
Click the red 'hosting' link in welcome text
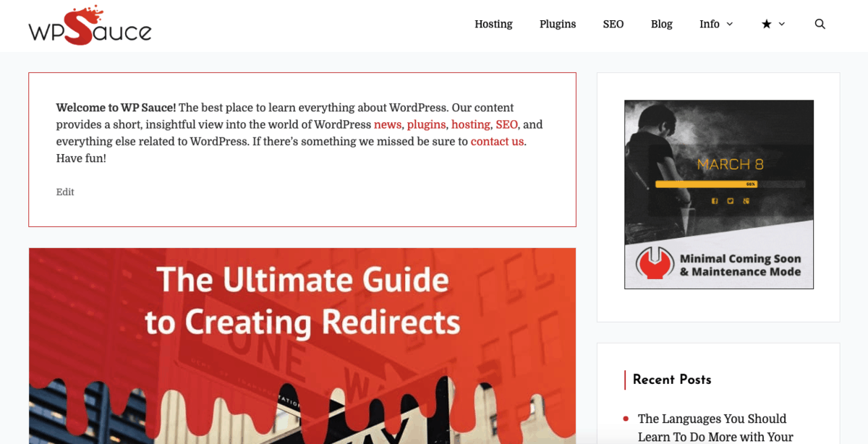click(470, 124)
